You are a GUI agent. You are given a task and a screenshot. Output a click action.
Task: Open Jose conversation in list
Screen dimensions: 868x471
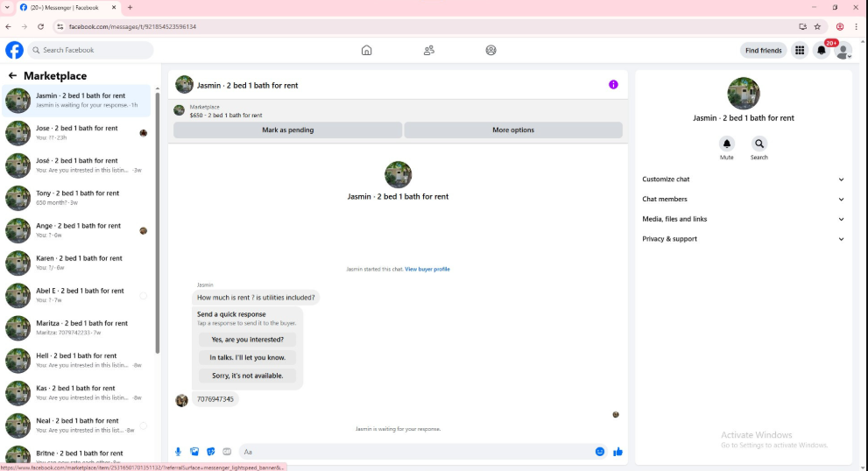click(x=76, y=133)
